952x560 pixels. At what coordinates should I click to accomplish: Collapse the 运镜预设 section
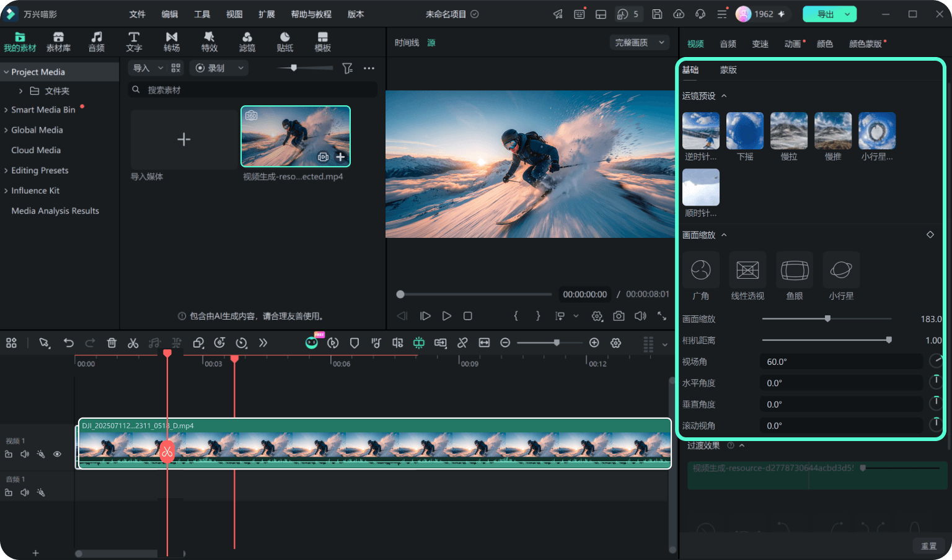coord(724,96)
